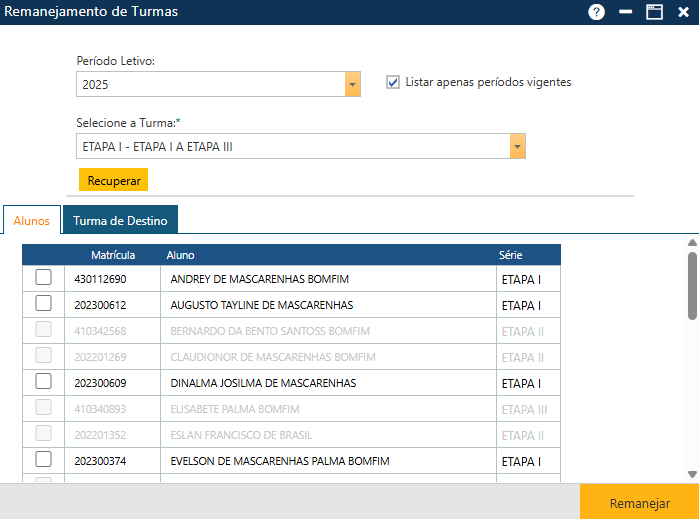Check the box for Dinalma Josilma de Mascarenhas
This screenshot has width=699, height=519.
[x=44, y=381]
